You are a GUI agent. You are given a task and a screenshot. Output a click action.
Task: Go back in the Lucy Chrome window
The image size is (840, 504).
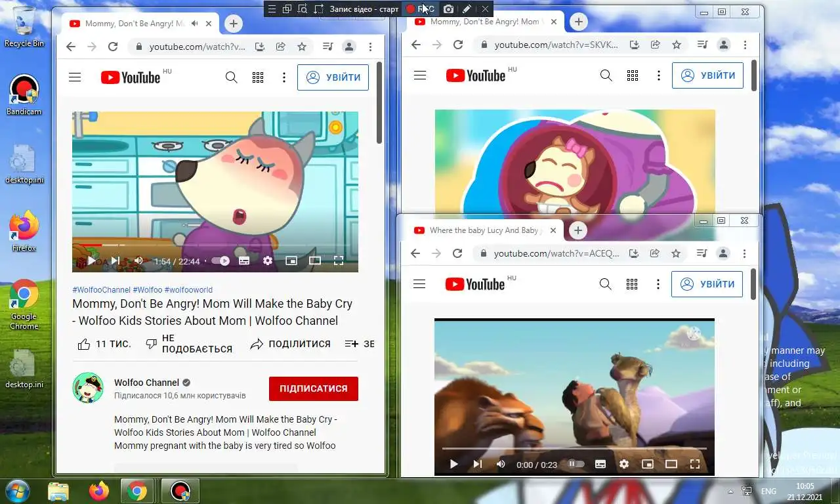point(415,253)
